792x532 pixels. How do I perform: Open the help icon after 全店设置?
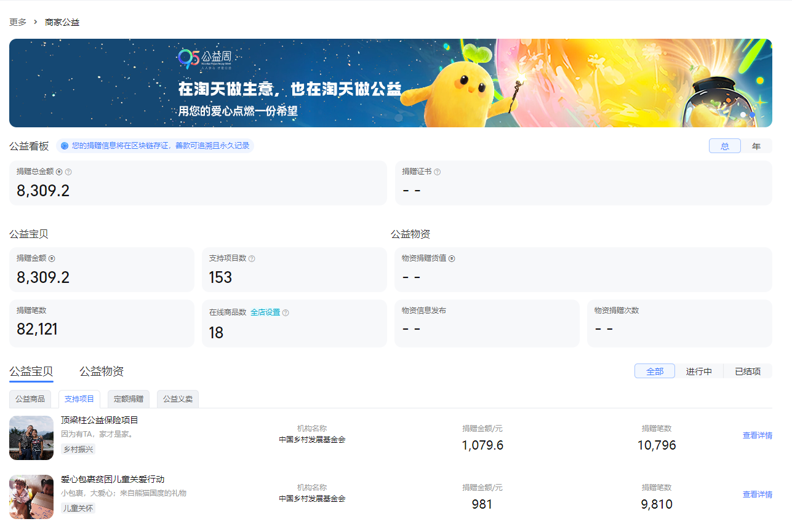[286, 312]
